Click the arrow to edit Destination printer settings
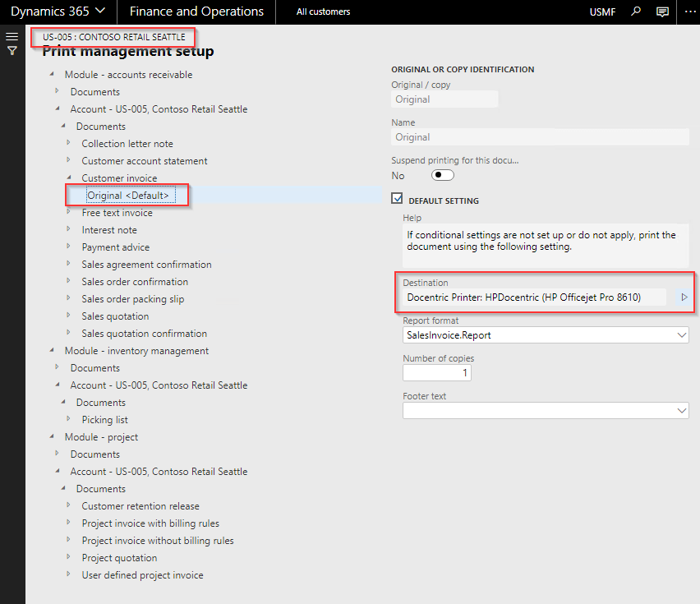 point(684,297)
